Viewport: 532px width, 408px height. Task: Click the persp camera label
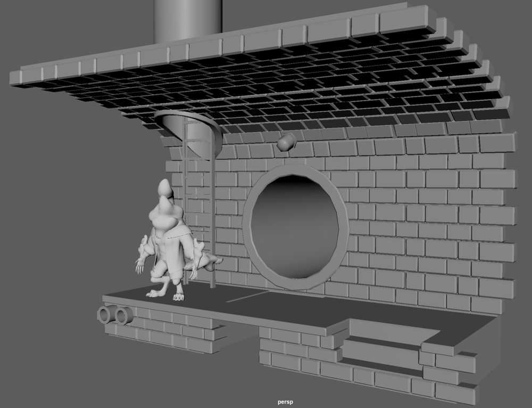coord(285,402)
